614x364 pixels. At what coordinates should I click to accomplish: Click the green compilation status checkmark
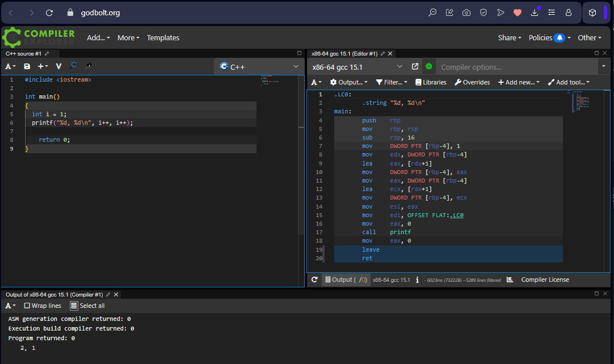point(429,66)
